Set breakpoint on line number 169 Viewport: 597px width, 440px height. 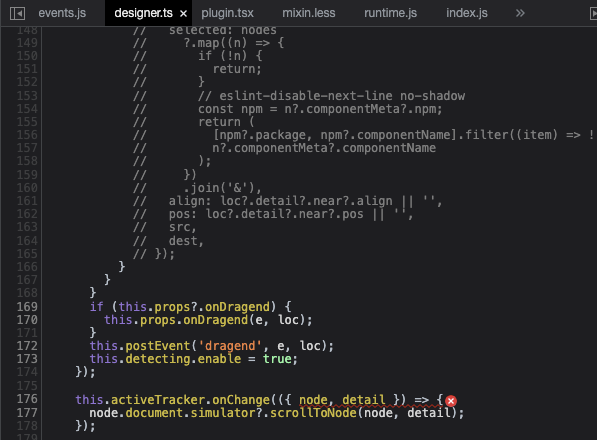point(27,307)
